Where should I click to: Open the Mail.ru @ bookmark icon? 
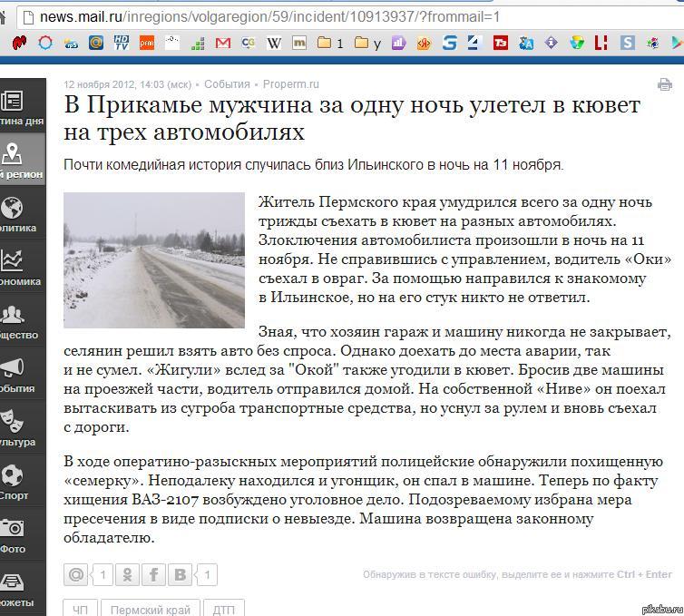click(x=96, y=43)
